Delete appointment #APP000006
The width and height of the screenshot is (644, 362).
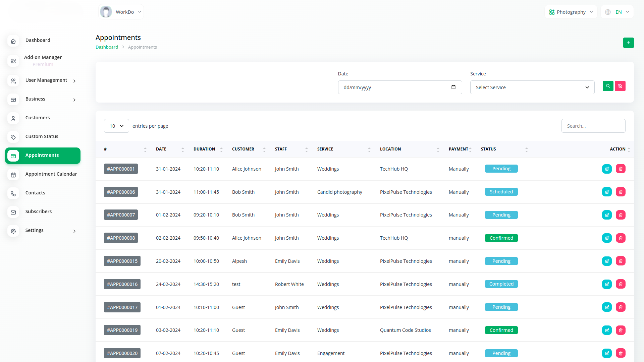(621, 192)
